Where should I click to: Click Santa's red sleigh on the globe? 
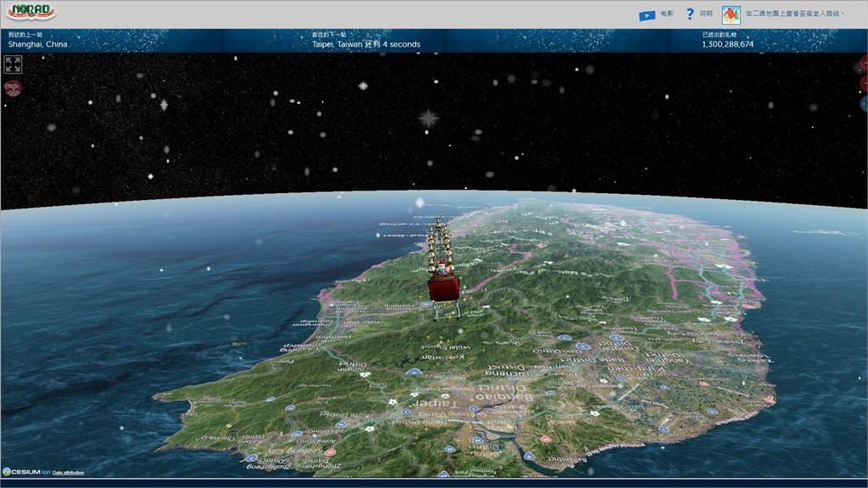pyautogui.click(x=443, y=286)
